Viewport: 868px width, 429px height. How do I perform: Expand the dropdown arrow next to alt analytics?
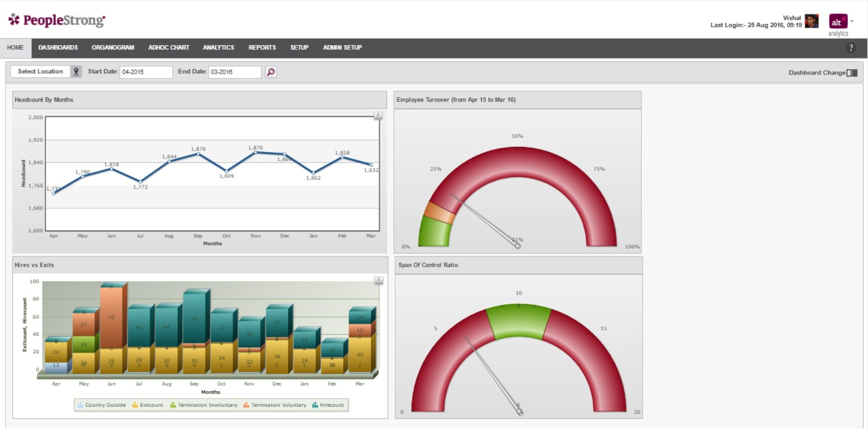[852, 21]
